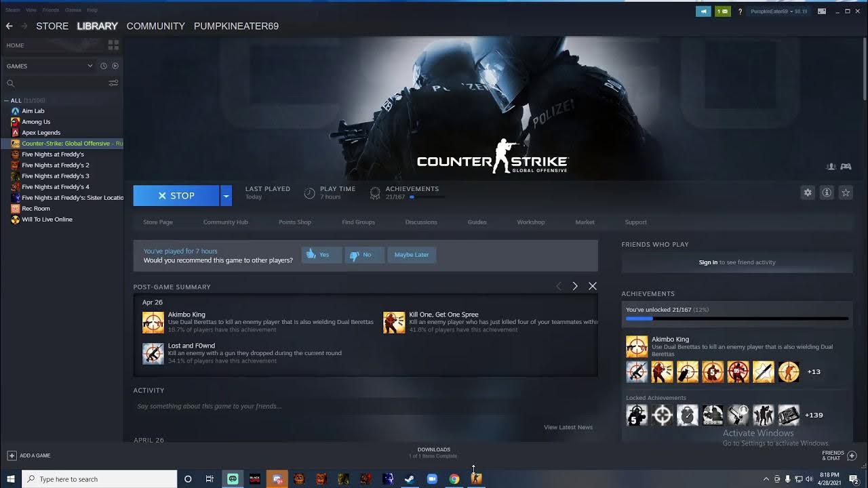868x488 pixels.
Task: Go to the COMMUNITY tab
Action: pos(155,26)
